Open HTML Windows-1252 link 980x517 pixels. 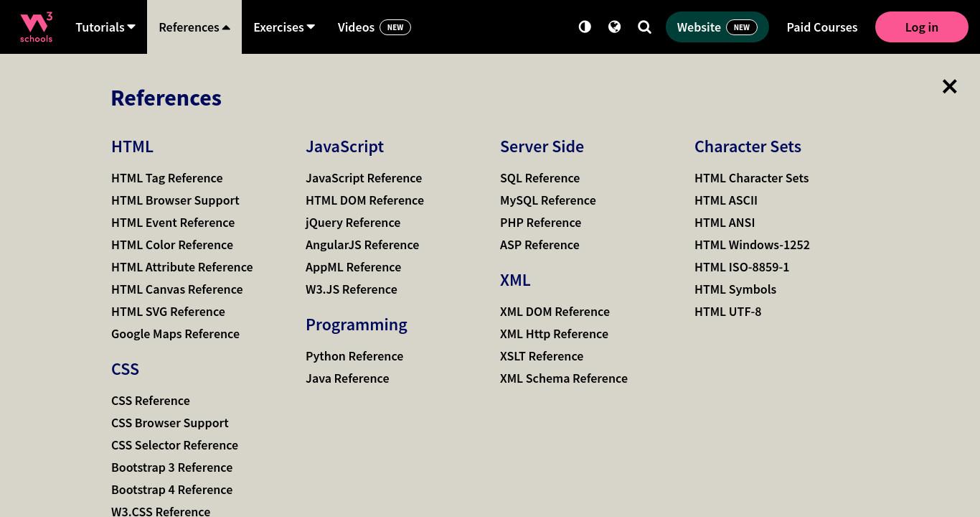(x=752, y=244)
